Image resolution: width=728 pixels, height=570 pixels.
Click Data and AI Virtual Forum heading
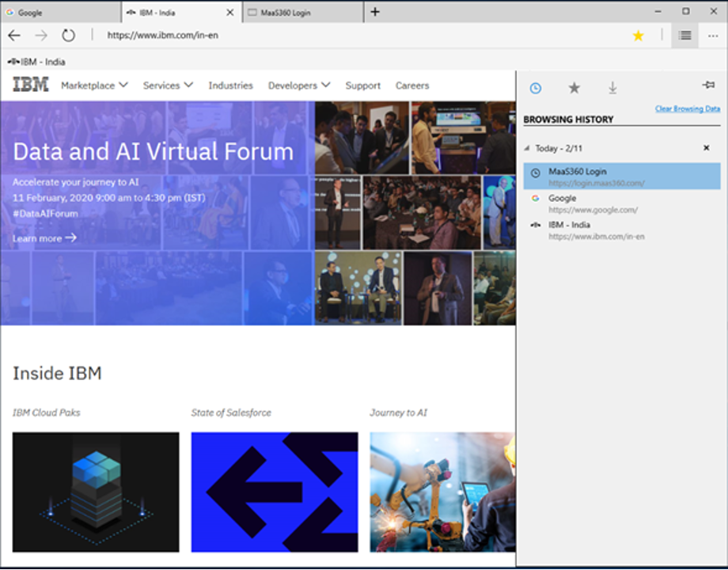point(154,151)
